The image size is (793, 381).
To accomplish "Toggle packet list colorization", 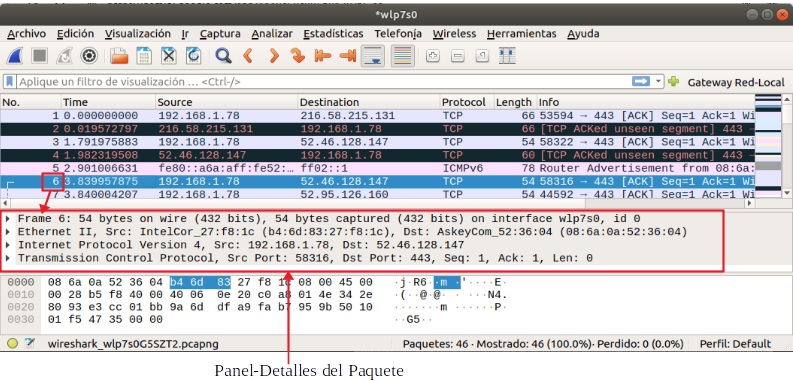I will coord(403,56).
